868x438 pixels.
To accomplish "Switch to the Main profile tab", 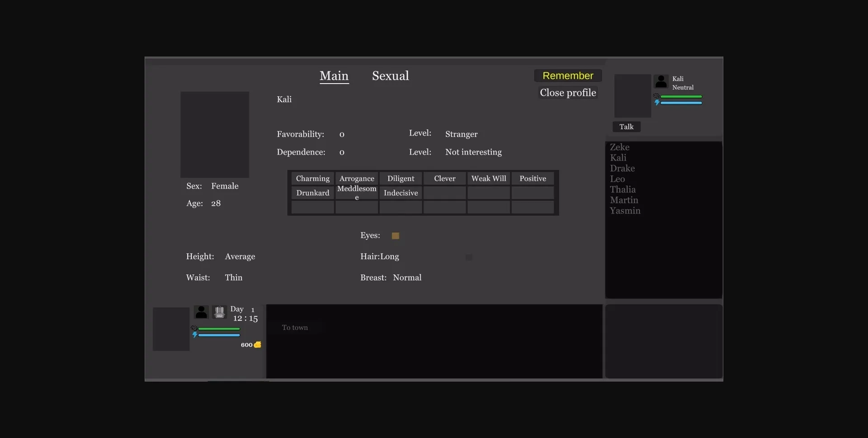I will [x=334, y=76].
